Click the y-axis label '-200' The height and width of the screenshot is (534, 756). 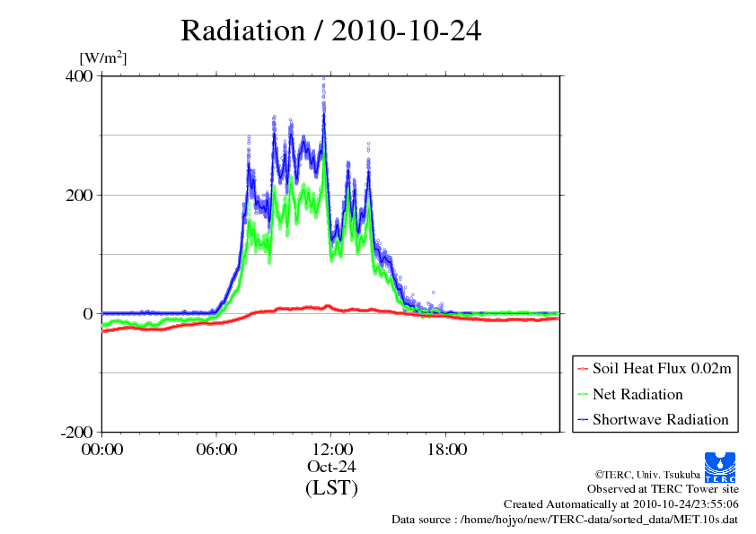coord(77,433)
